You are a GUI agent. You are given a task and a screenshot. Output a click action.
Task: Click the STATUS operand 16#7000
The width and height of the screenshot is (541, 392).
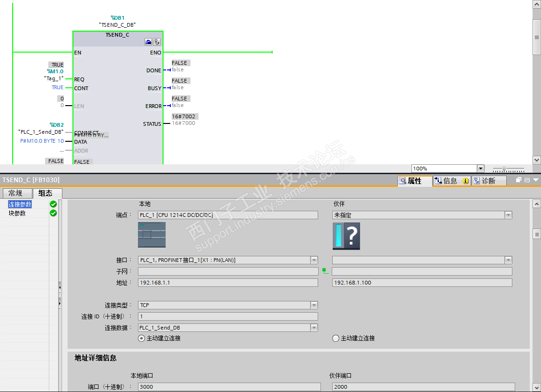(183, 123)
